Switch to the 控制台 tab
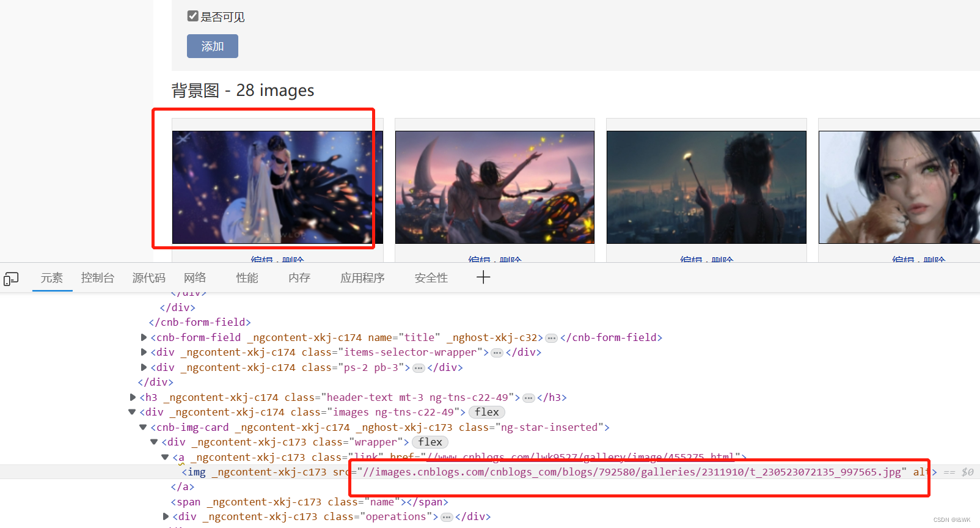 (x=98, y=278)
